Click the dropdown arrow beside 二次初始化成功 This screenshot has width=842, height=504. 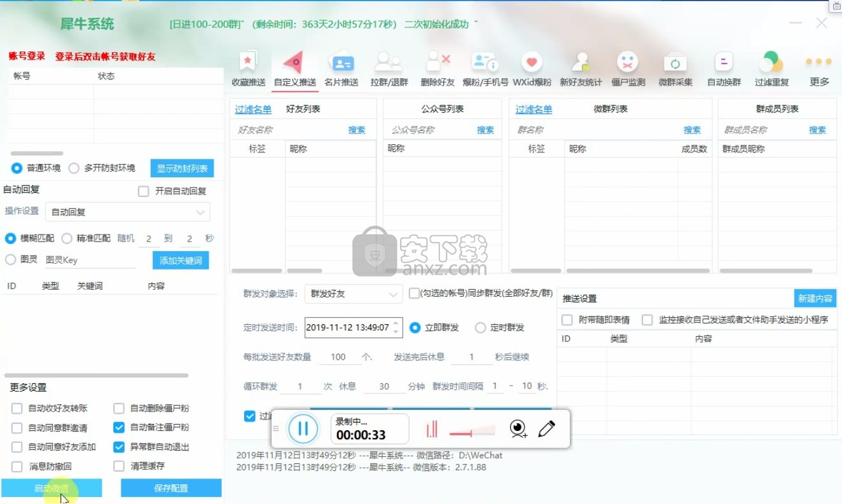476,24
